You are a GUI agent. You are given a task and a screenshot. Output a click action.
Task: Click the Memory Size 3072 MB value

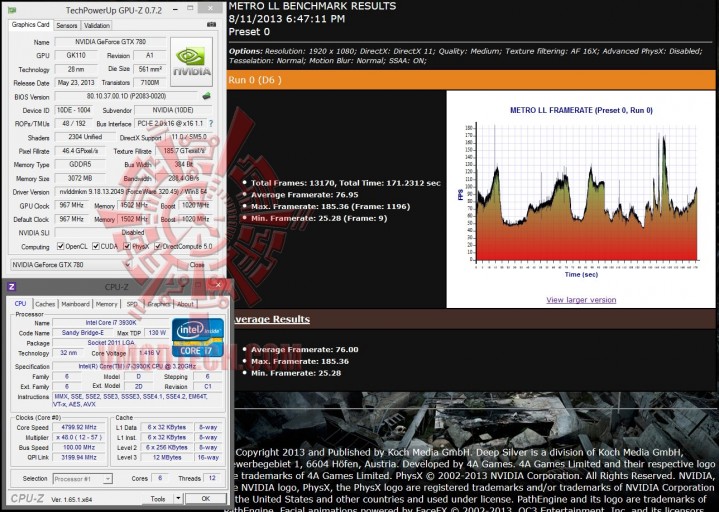[x=80, y=178]
